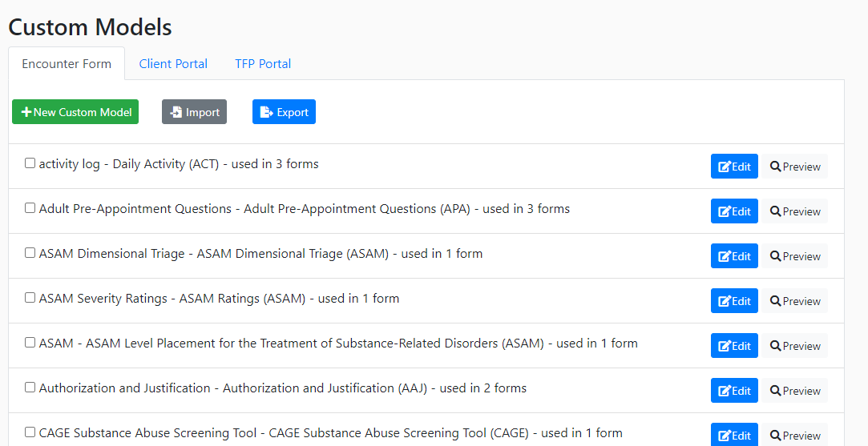Select the Encounter Form tab

[67, 63]
